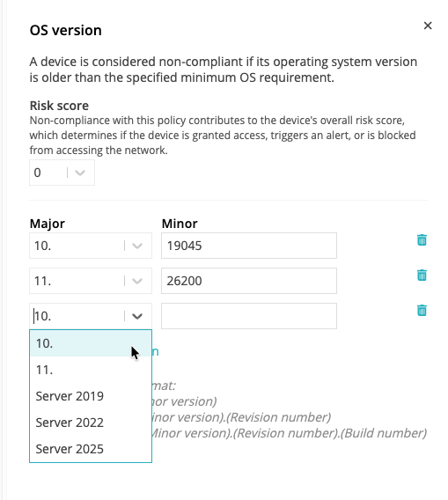Select the highlighted 10. option in list

click(91, 343)
